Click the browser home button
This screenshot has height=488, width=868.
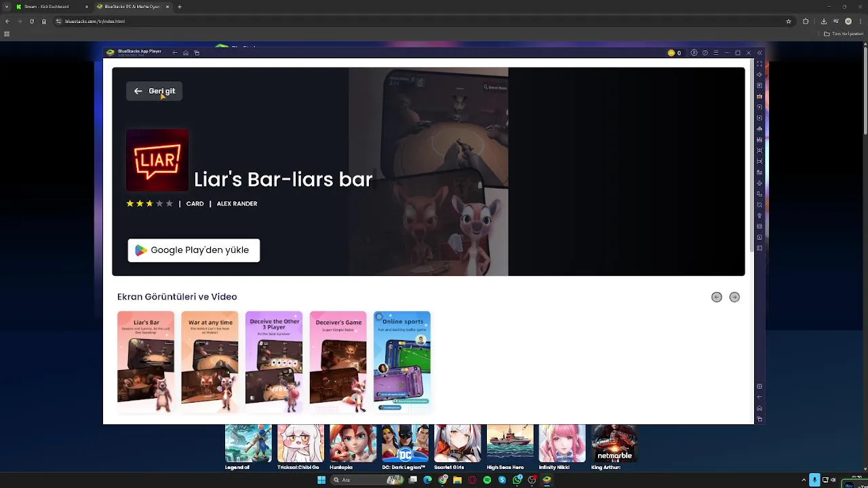tap(44, 21)
